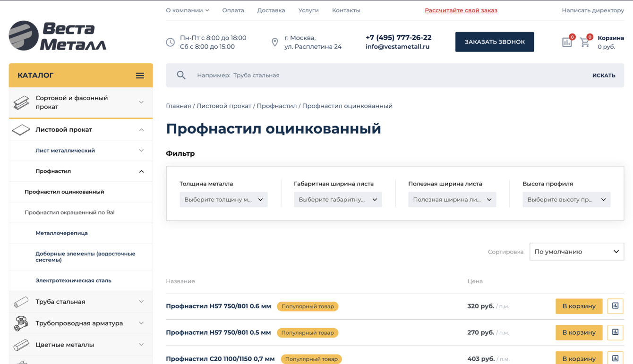Click the Написать директору link
Screen dimensions: 633x364
593,10
